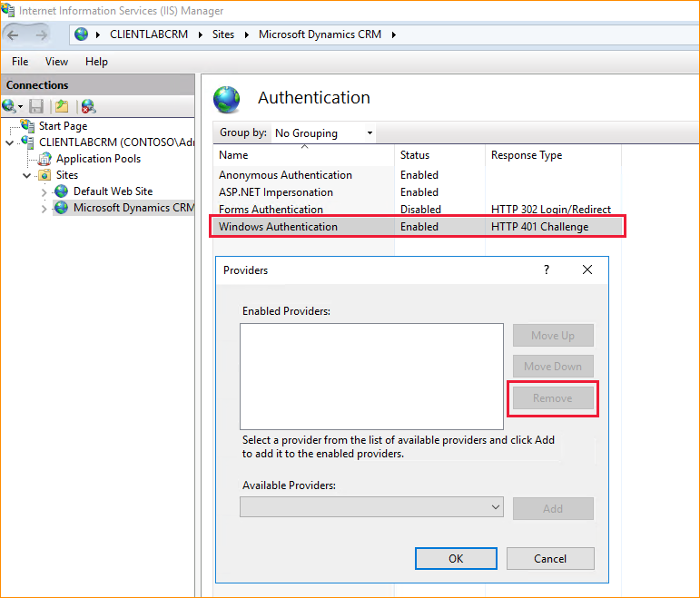This screenshot has width=700, height=598.
Task: Click the IIS Manager title bar icon
Action: coord(7,10)
